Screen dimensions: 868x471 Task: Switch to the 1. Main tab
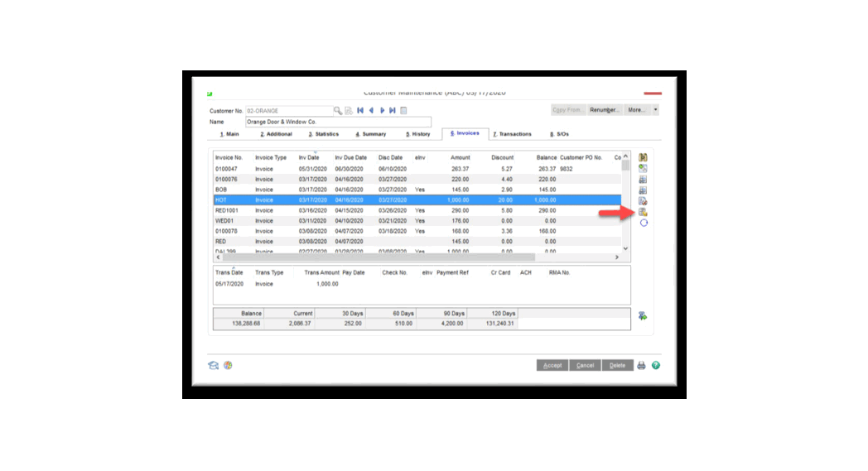(x=229, y=134)
